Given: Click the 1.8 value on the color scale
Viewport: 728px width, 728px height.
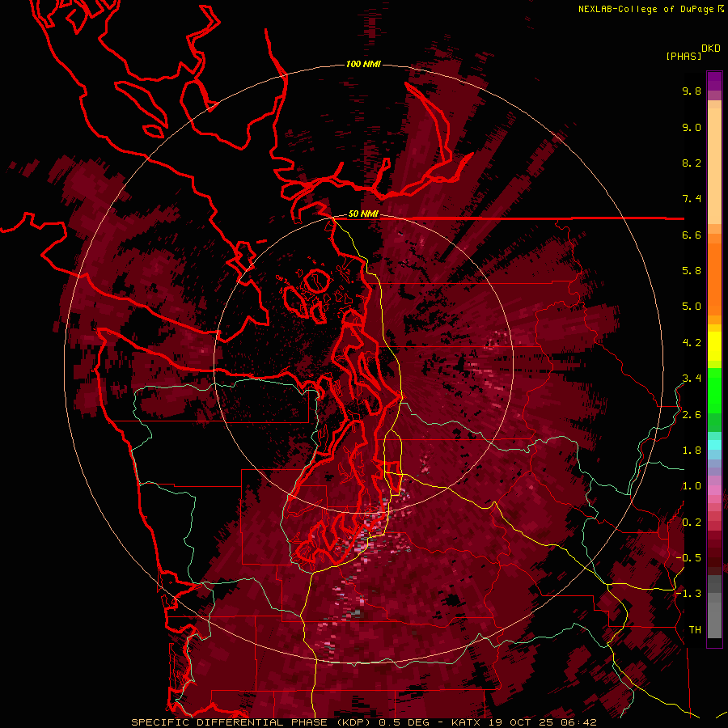Looking at the screenshot, I should 692,451.
